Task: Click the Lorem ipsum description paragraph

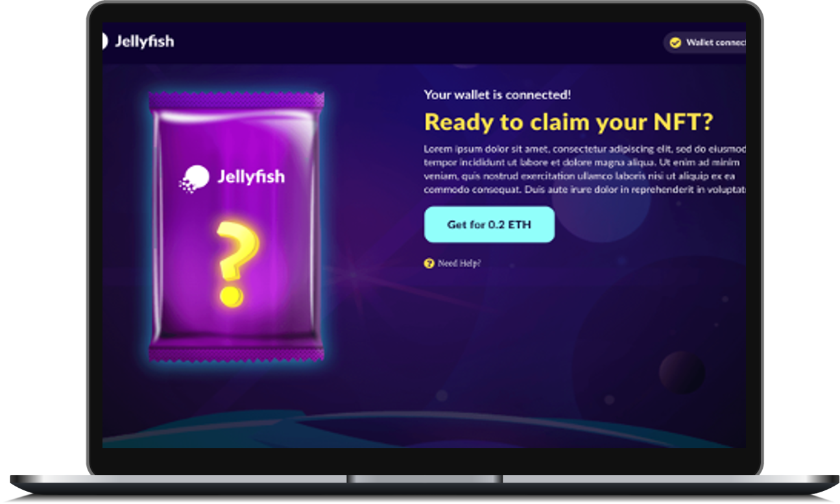Action: click(x=585, y=169)
